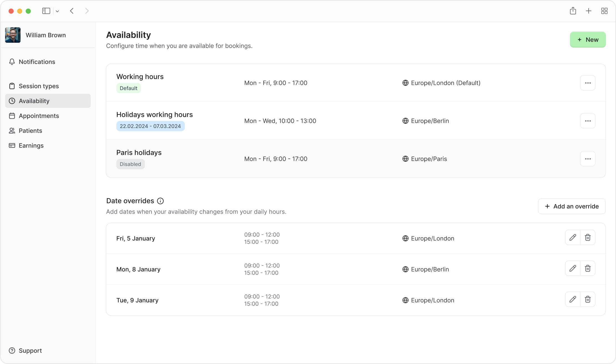Go to Session types page
The height and width of the screenshot is (364, 616).
coord(39,86)
